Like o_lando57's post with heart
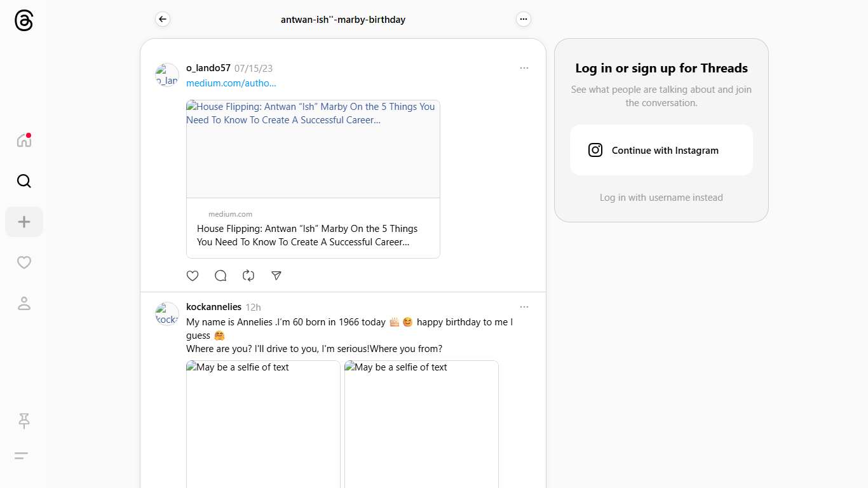 click(x=193, y=276)
